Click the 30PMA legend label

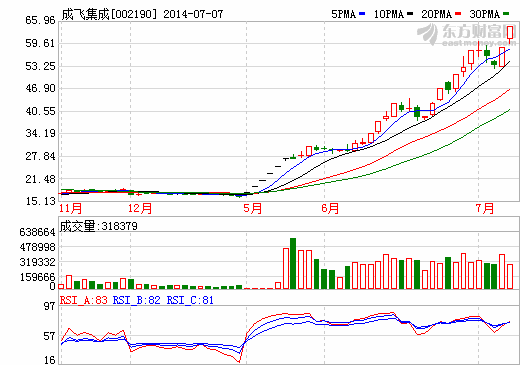point(485,14)
